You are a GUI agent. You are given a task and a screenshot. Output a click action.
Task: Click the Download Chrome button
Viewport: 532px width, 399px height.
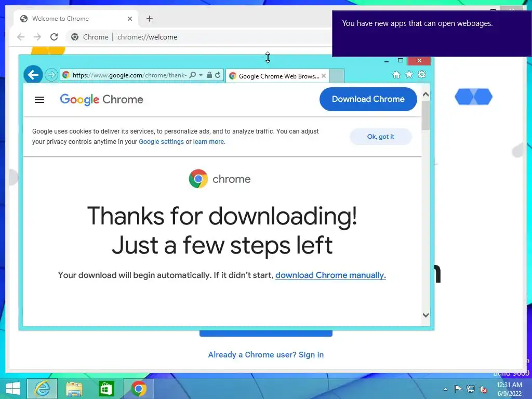pyautogui.click(x=368, y=99)
